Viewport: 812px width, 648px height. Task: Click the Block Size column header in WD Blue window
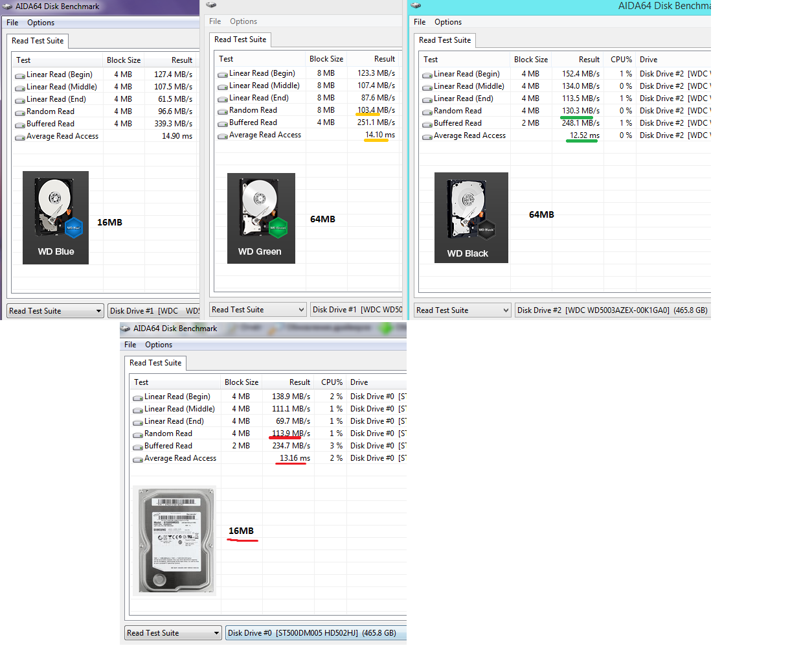click(x=124, y=60)
